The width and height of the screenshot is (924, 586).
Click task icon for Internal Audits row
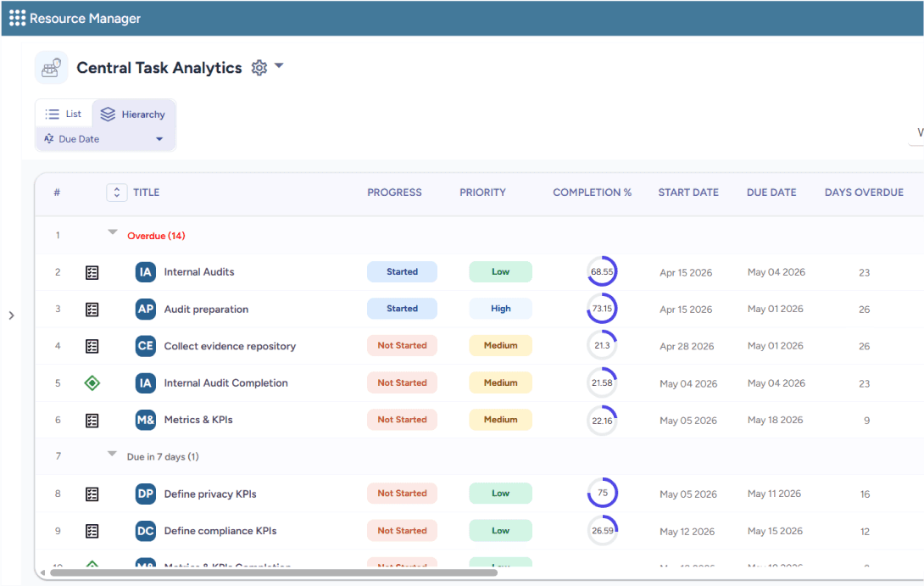[x=92, y=272]
